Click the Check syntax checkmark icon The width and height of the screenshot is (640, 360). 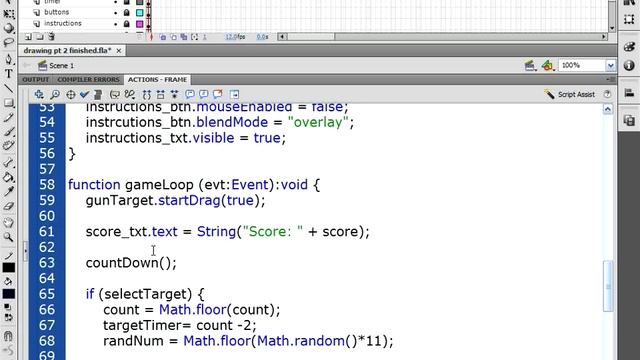(x=84, y=95)
